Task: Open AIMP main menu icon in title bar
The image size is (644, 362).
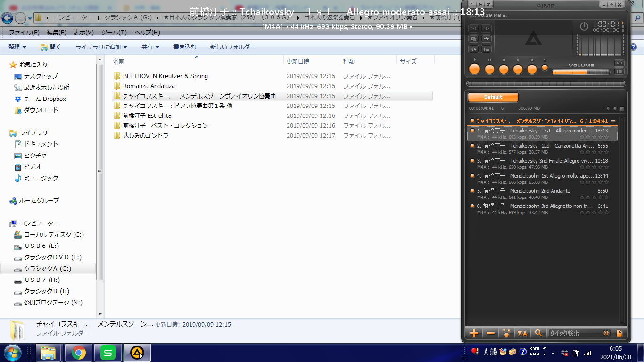Action: click(x=471, y=4)
